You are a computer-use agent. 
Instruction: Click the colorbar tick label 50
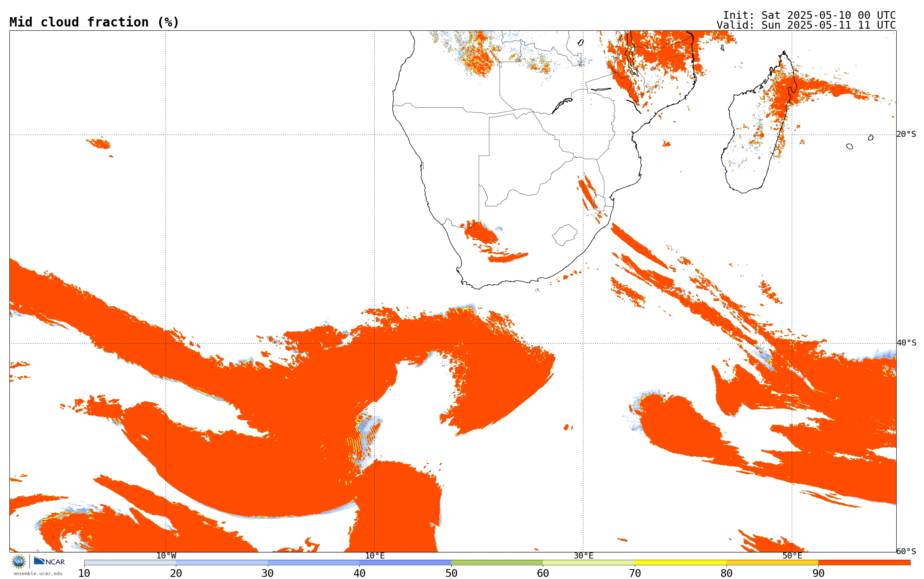click(451, 573)
